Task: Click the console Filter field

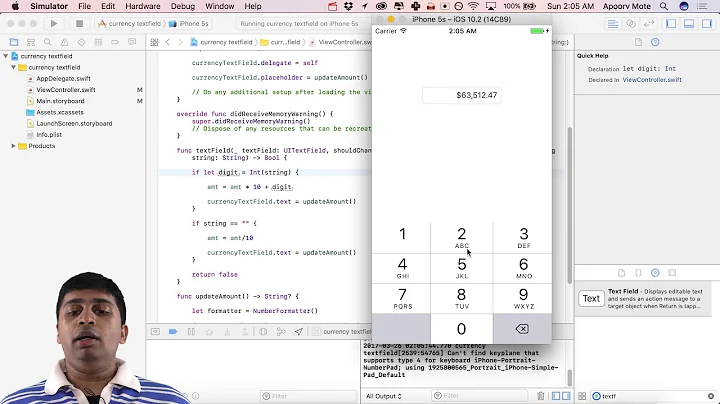Action: tap(479, 396)
